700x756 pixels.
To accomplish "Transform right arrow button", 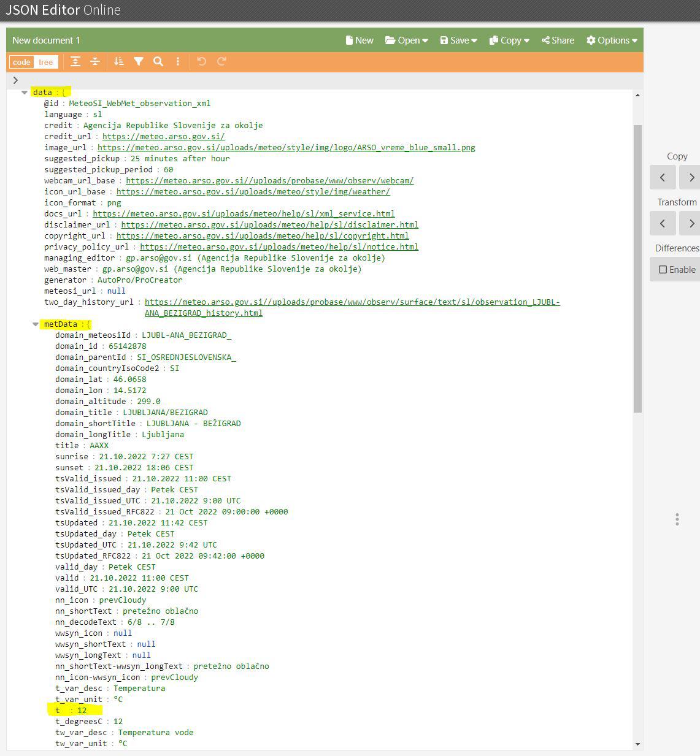I will tap(691, 223).
